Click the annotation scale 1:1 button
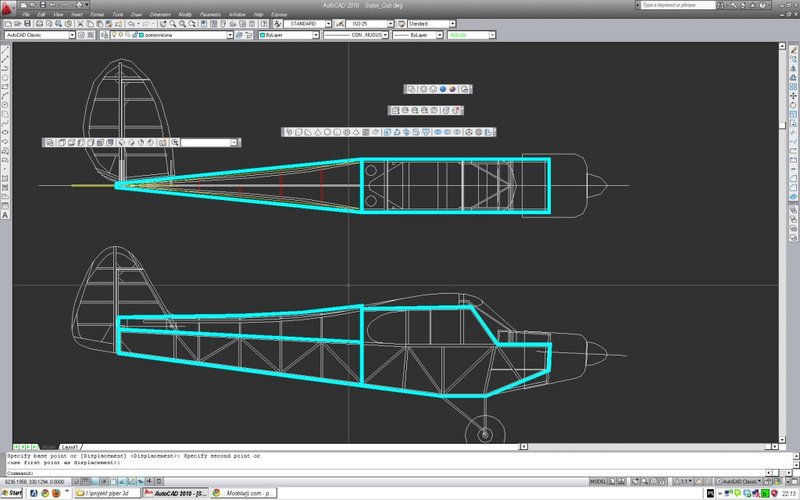Screen dimensions: 800x500 click(683, 481)
